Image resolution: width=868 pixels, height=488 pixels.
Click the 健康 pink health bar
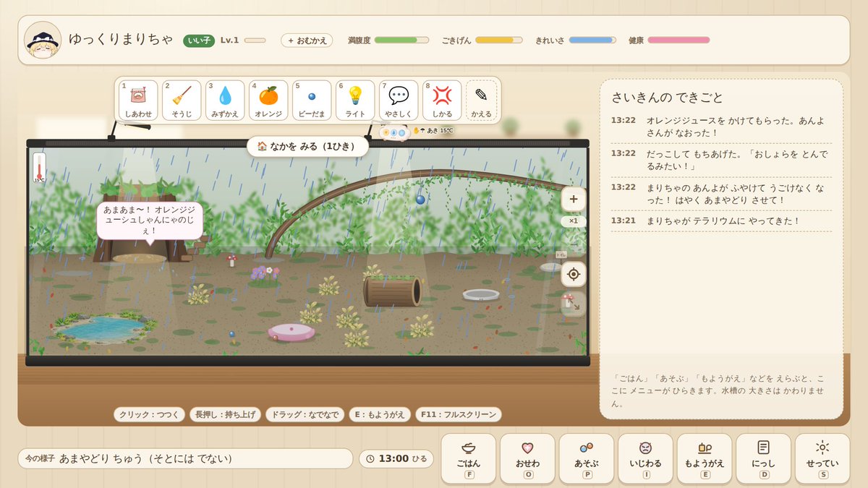click(678, 40)
